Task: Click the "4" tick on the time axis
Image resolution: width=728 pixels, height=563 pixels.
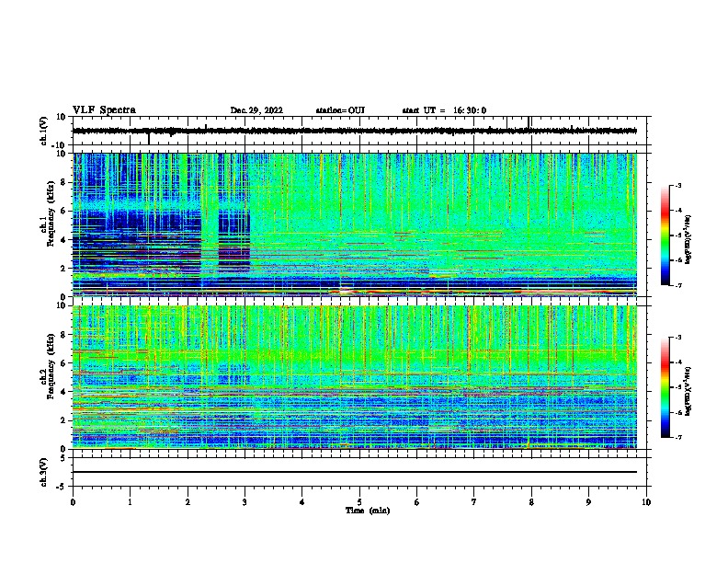Action: [302, 501]
